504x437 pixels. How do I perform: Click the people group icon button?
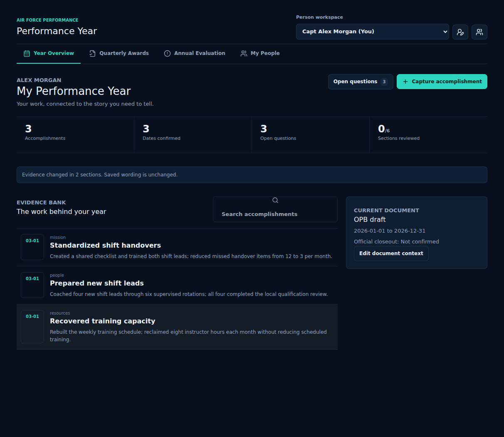tap(479, 32)
